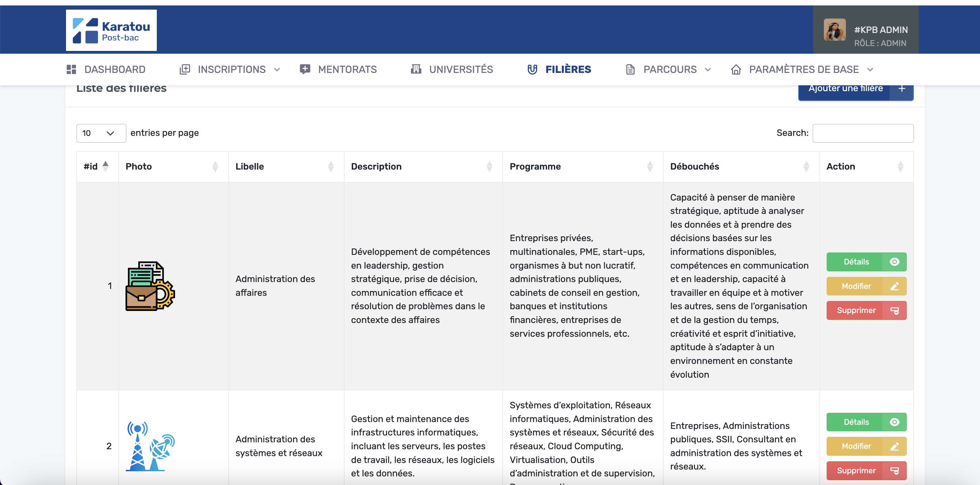This screenshot has width=980, height=485.
Task: Click Modifier for Administration des affaires
Action: click(866, 286)
